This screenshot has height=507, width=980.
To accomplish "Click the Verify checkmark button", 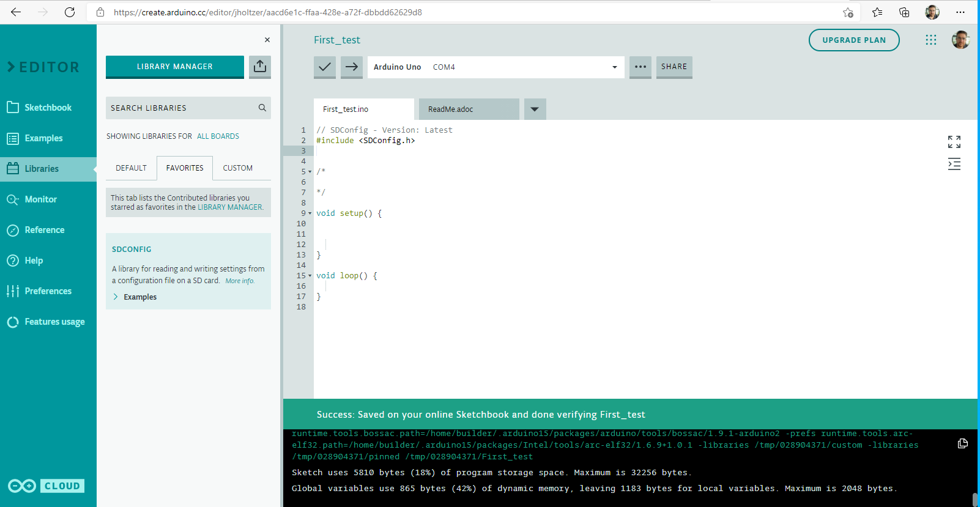I will pos(325,67).
